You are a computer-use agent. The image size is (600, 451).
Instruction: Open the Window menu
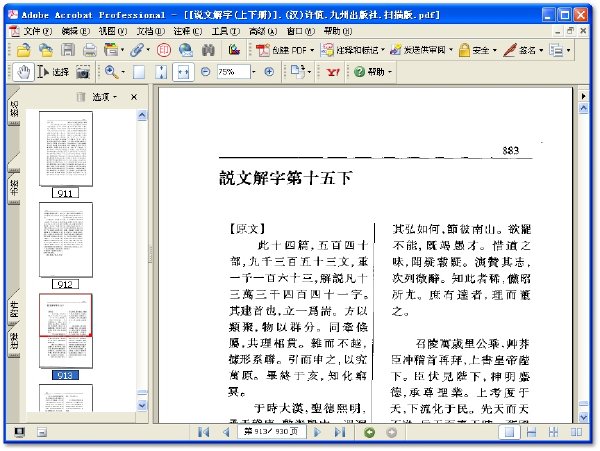click(300, 31)
